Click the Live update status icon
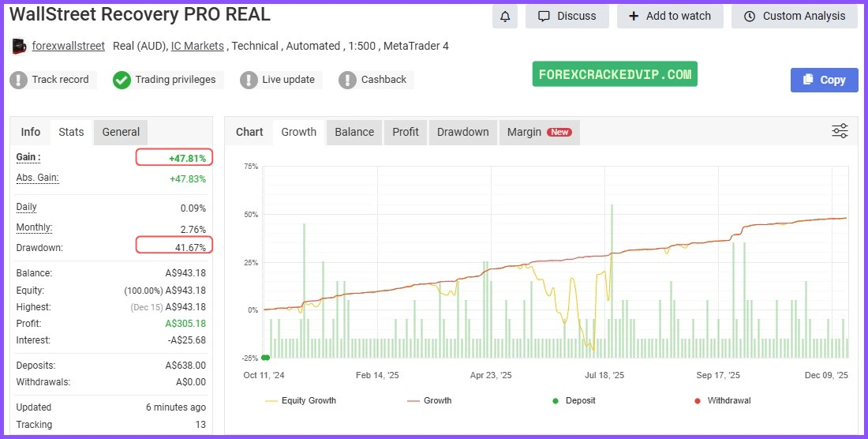 [249, 80]
